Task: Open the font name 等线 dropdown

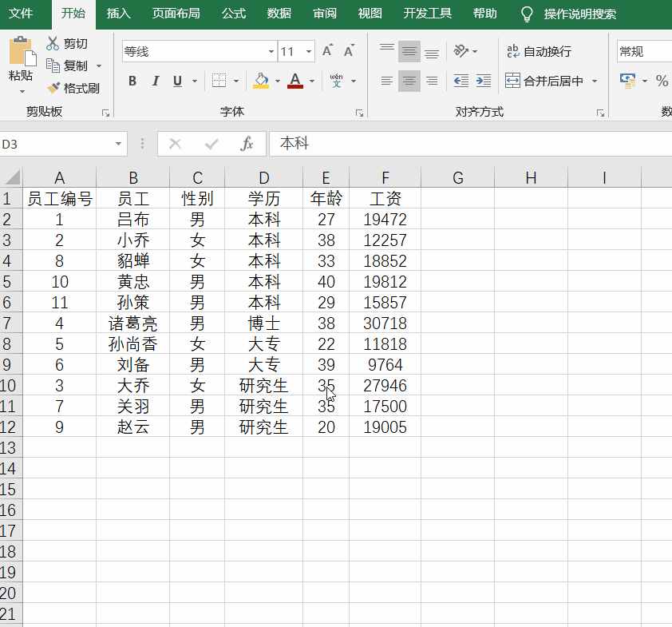Action: (271, 52)
